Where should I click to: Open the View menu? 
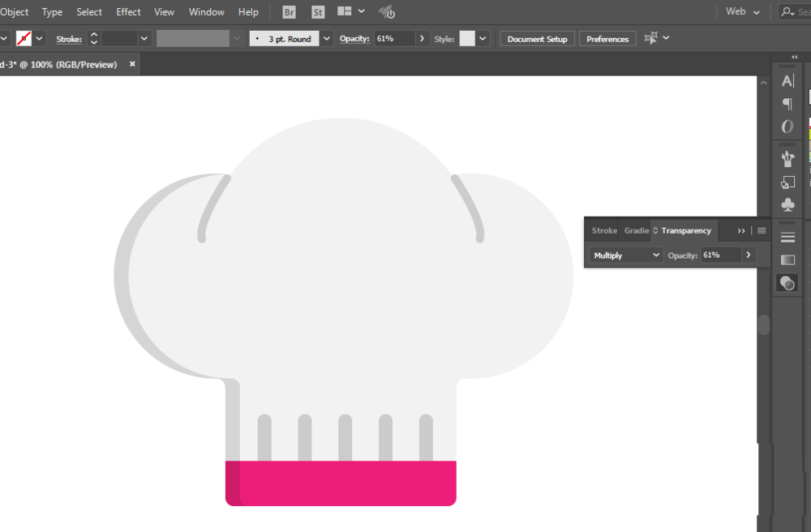[x=164, y=12]
